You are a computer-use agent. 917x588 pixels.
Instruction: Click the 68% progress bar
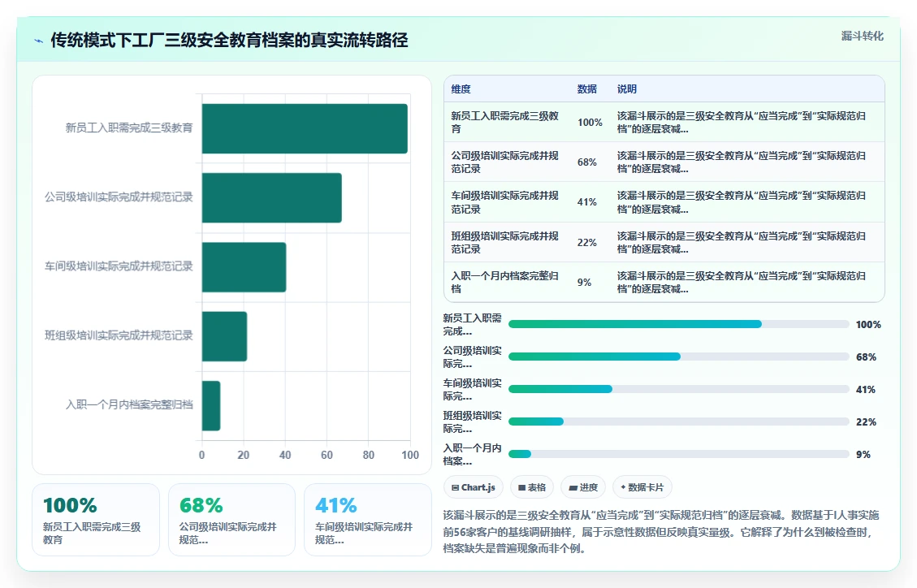(x=678, y=357)
